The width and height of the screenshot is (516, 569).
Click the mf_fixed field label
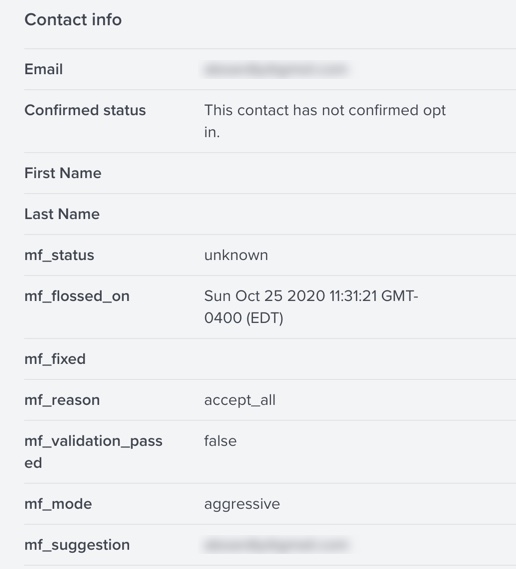[x=55, y=359]
